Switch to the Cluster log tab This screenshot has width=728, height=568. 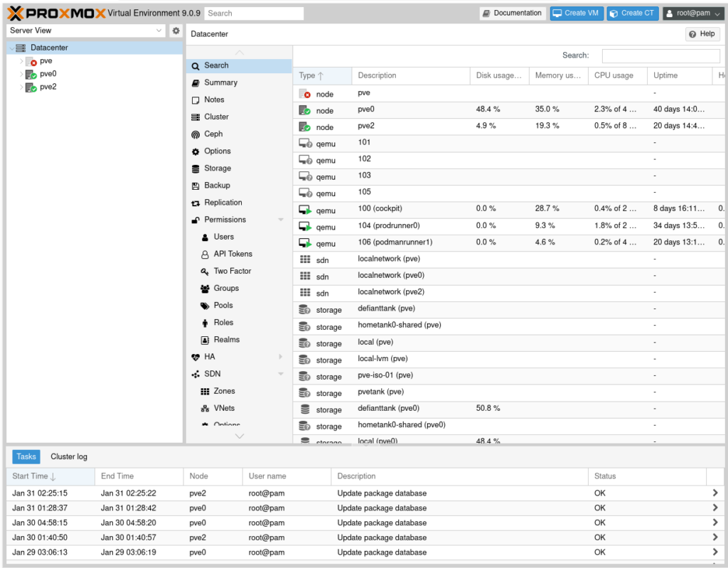point(69,456)
